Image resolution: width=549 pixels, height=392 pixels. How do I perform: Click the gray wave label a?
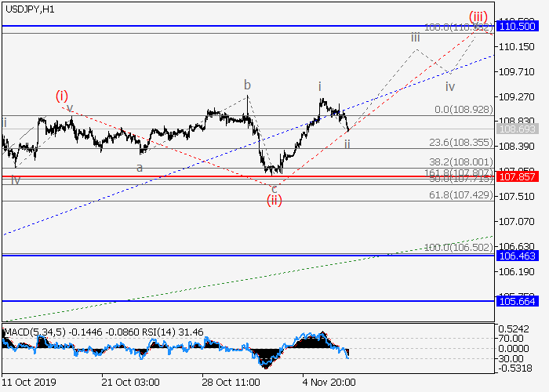(140, 167)
